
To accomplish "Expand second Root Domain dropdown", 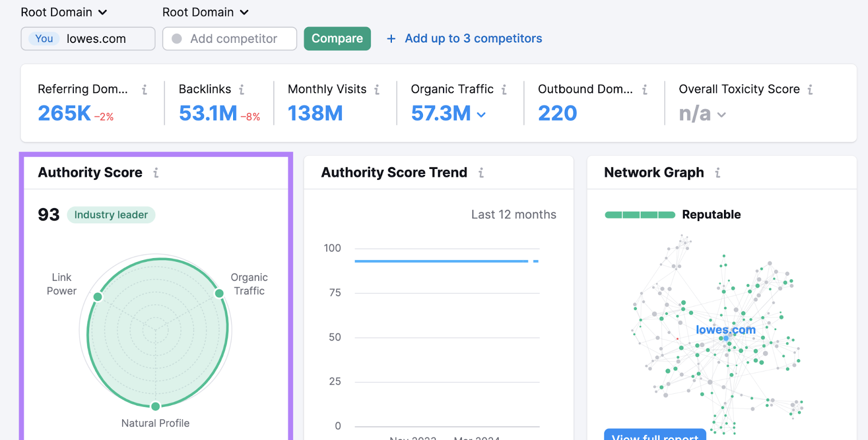I will [205, 12].
